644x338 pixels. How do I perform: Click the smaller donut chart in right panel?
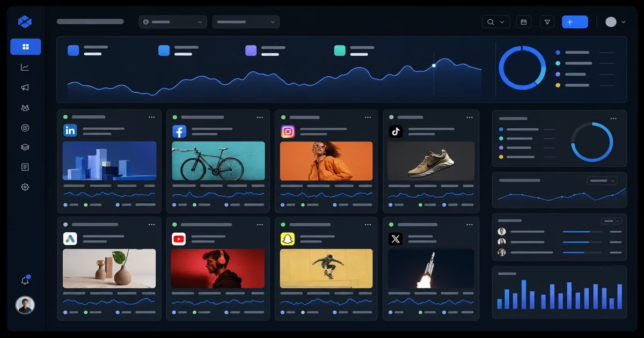[592, 142]
